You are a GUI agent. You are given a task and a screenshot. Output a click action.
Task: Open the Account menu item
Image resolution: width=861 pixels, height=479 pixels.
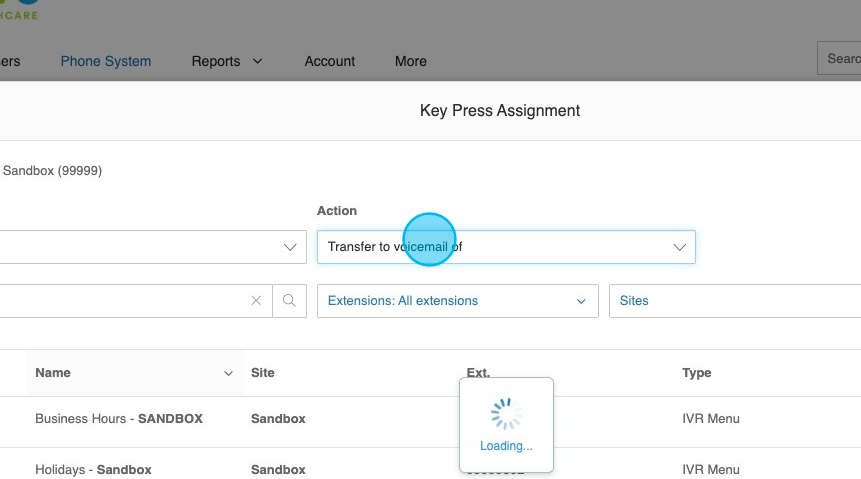pos(329,61)
